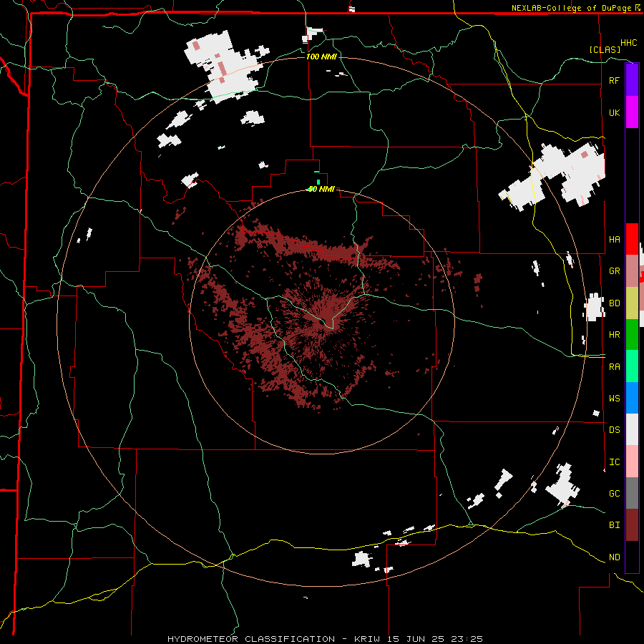The height and width of the screenshot is (644, 644).
Task: Click the GC gray legend swatch
Action: pos(632,493)
